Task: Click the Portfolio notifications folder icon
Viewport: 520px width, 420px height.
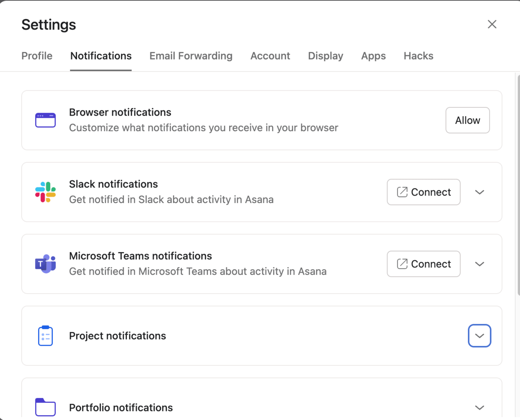Action: (x=45, y=407)
